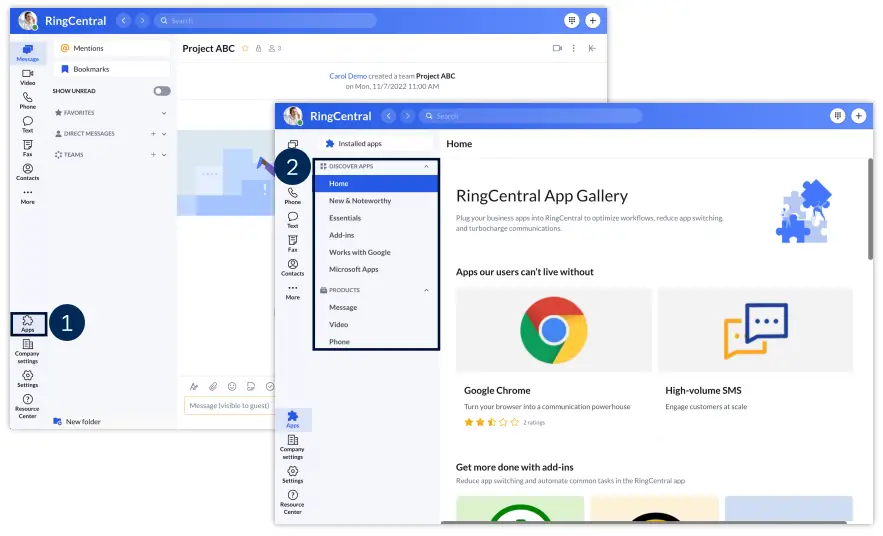Click the front window search field

point(530,116)
